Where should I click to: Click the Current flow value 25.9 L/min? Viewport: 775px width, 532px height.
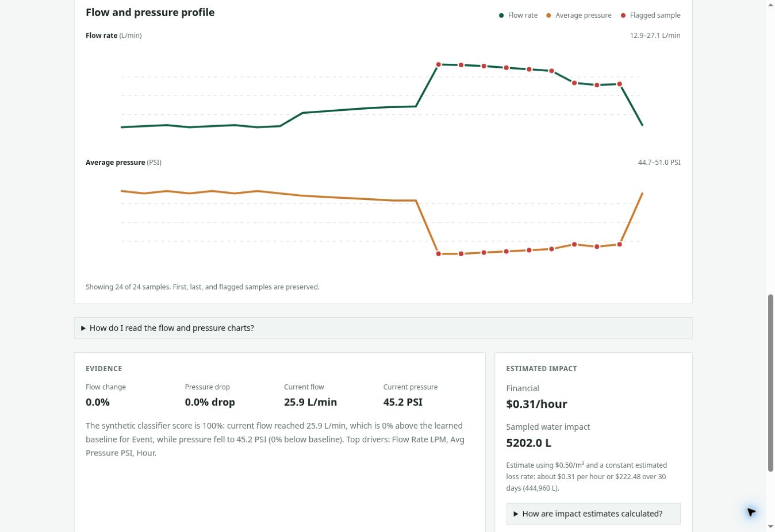click(x=310, y=402)
